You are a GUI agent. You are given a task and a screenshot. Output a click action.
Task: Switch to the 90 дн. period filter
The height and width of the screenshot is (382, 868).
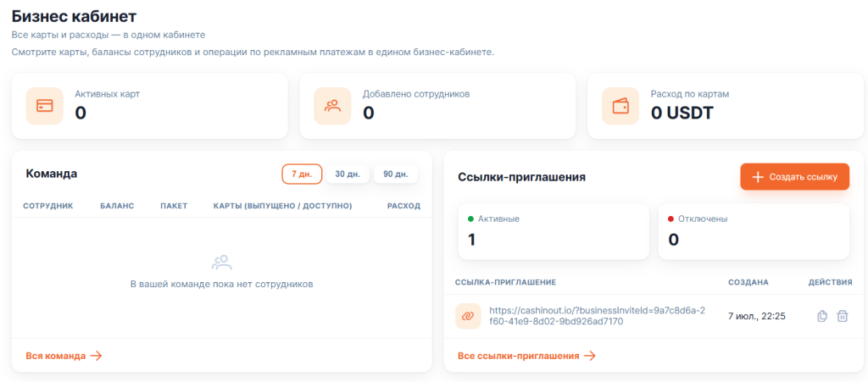(396, 174)
